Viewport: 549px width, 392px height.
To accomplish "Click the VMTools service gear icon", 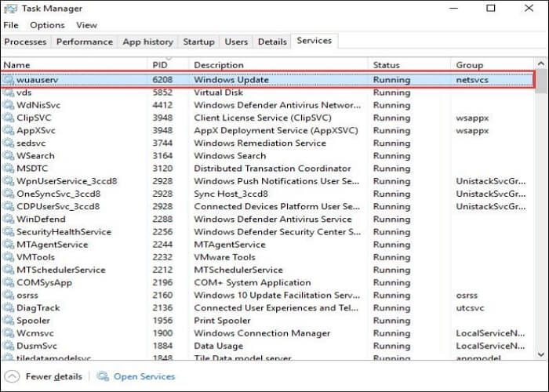I will (x=9, y=257).
